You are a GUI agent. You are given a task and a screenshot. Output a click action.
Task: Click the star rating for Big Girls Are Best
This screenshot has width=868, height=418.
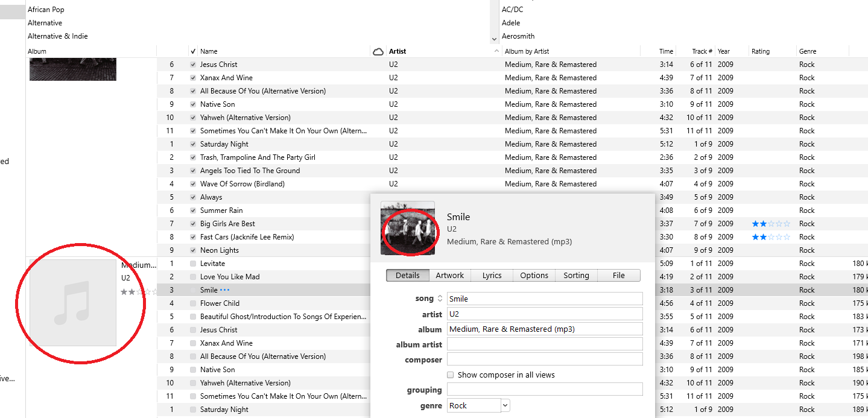[x=770, y=224]
